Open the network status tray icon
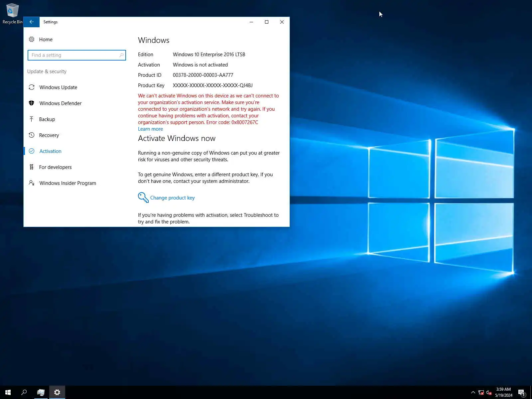 (481, 392)
